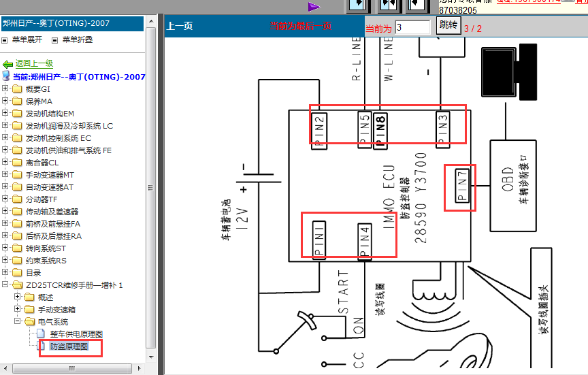Click the 当前为最后一页 notice text
The height and width of the screenshot is (375, 588).
pyautogui.click(x=300, y=26)
